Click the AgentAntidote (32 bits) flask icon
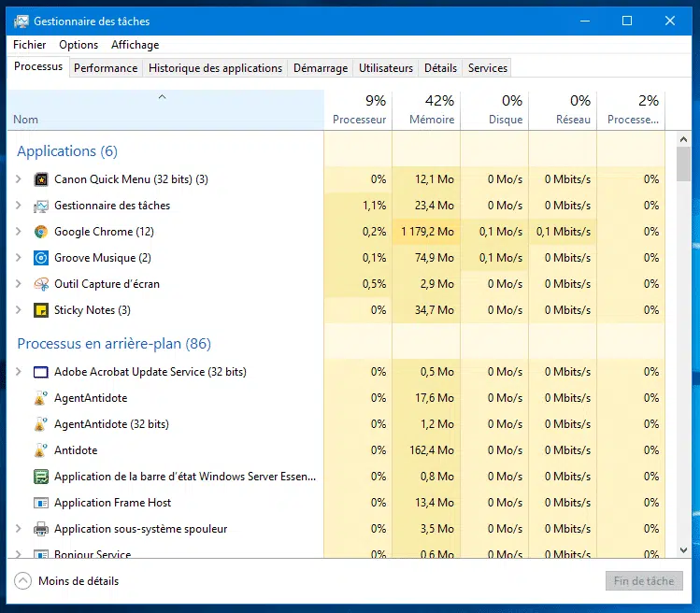The image size is (700, 613). point(41,424)
